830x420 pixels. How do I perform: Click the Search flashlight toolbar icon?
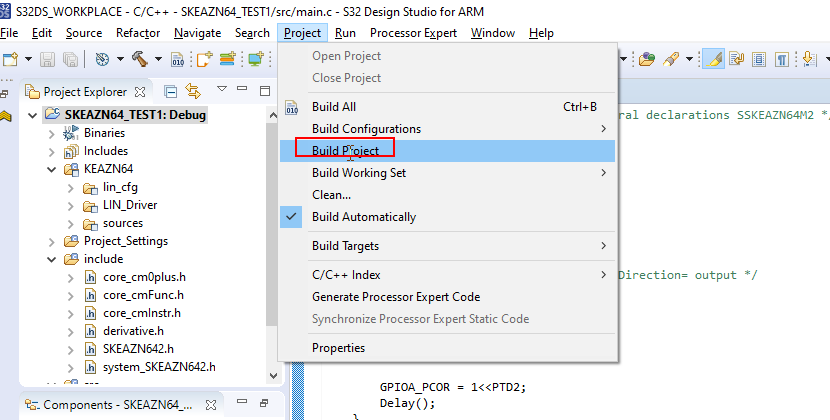click(671, 59)
